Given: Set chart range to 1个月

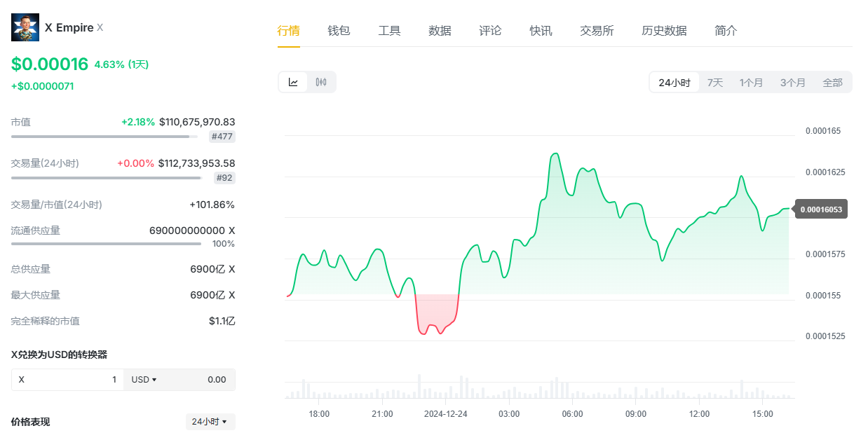Looking at the screenshot, I should click(751, 82).
